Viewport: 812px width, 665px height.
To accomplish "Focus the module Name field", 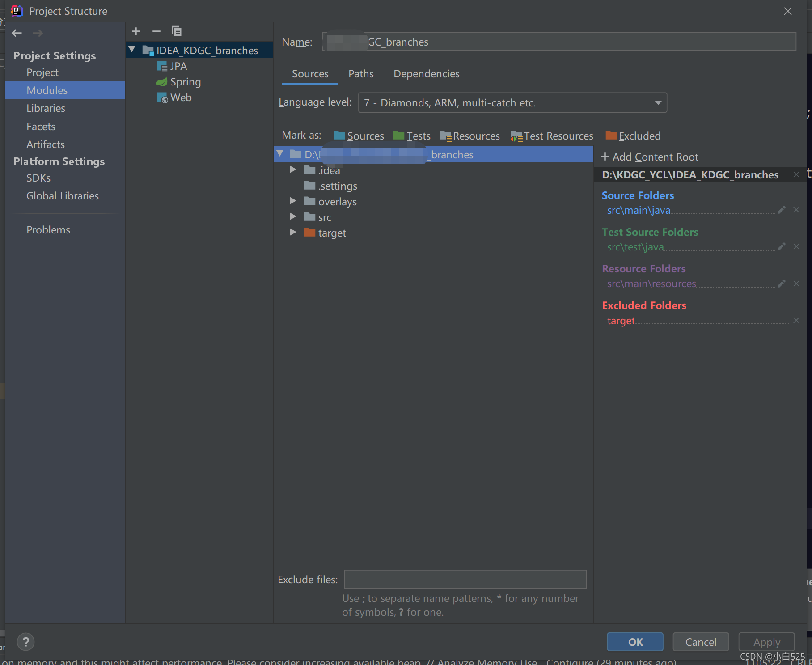I will click(559, 42).
